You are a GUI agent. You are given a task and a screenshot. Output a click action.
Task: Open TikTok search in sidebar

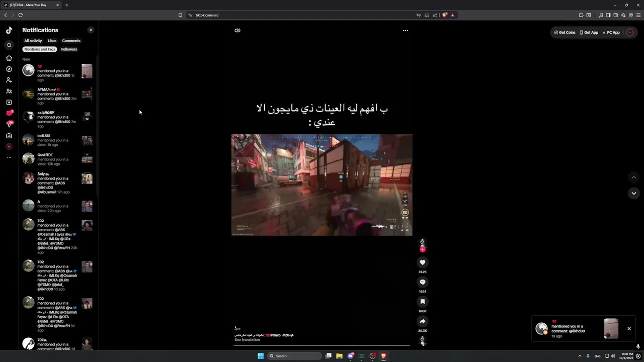coord(9,45)
